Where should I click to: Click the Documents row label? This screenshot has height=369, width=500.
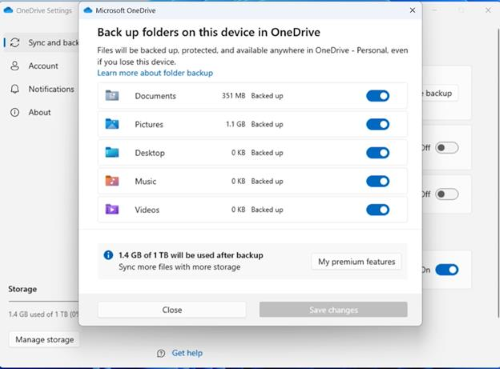[155, 96]
